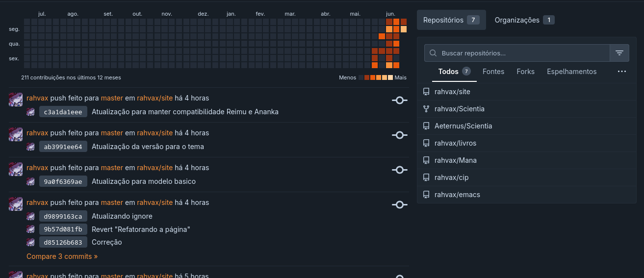Click the magnifier icon in the repository search

(433, 53)
